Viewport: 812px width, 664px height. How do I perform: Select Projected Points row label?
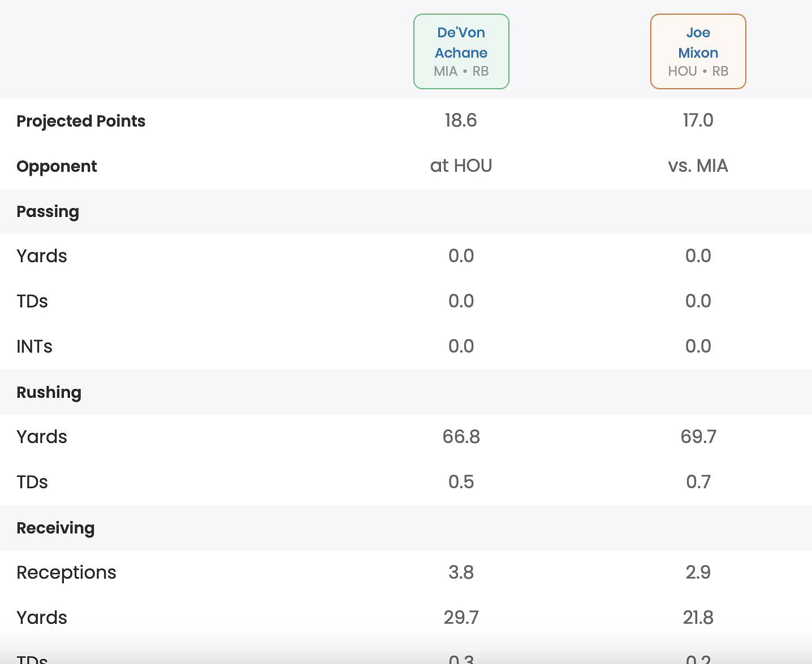pyautogui.click(x=81, y=121)
